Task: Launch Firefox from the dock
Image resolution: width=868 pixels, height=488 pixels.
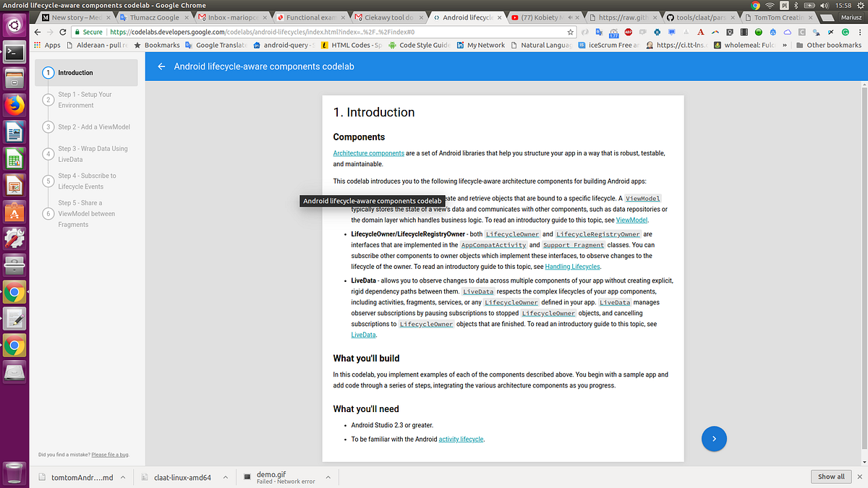Action: tap(14, 105)
